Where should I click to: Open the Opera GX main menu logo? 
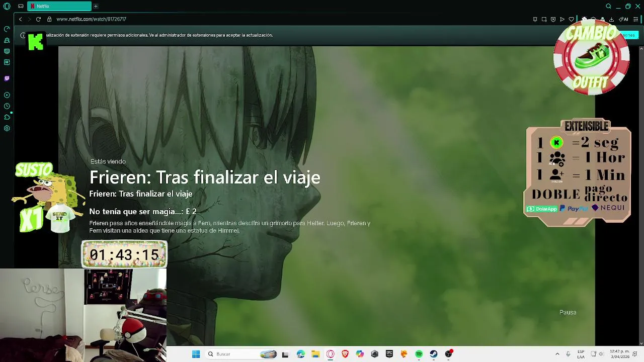(x=7, y=6)
